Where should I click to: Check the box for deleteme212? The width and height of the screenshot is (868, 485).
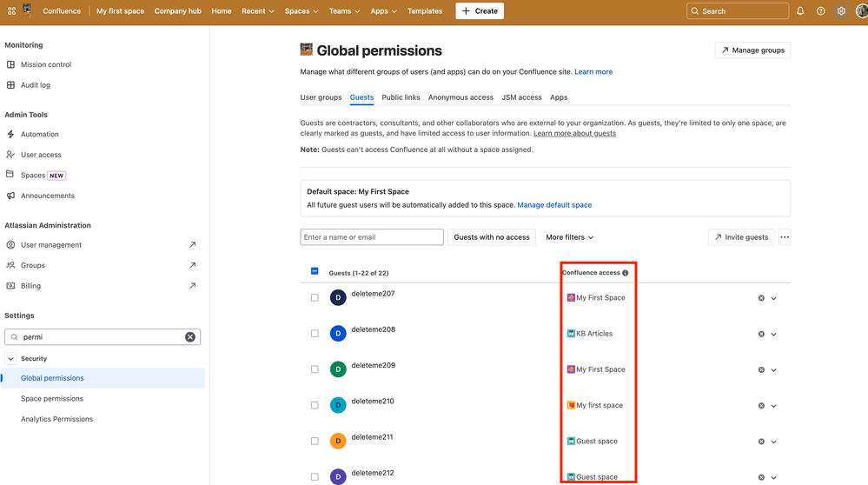315,476
